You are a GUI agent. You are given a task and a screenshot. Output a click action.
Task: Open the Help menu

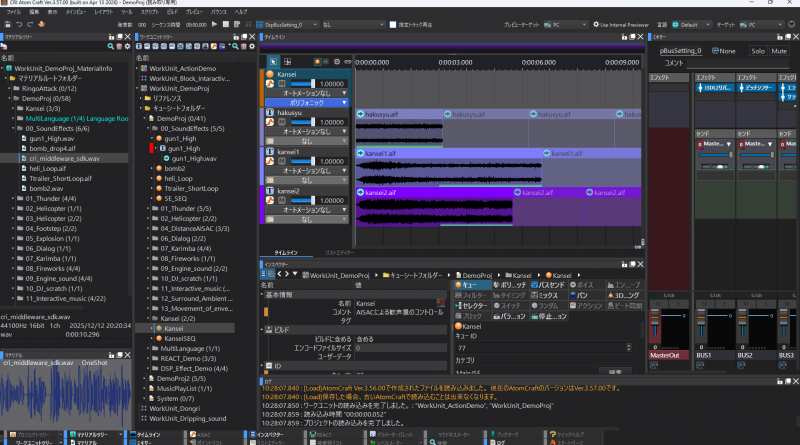(x=241, y=11)
